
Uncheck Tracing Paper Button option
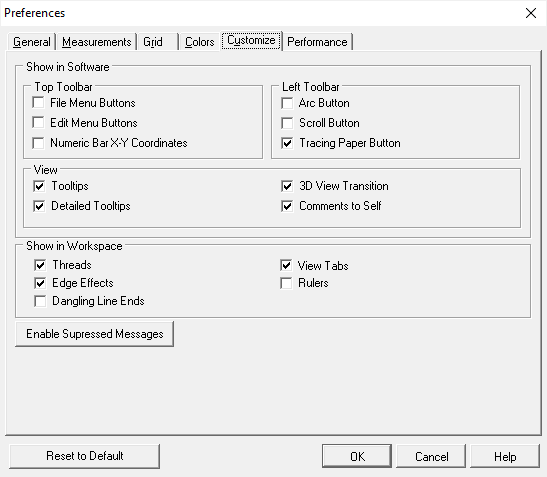click(287, 143)
